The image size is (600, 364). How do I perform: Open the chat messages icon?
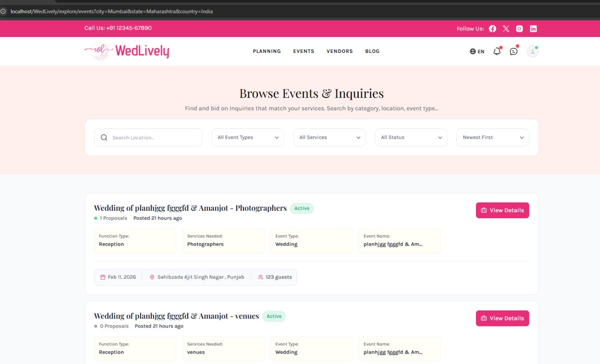coord(513,51)
